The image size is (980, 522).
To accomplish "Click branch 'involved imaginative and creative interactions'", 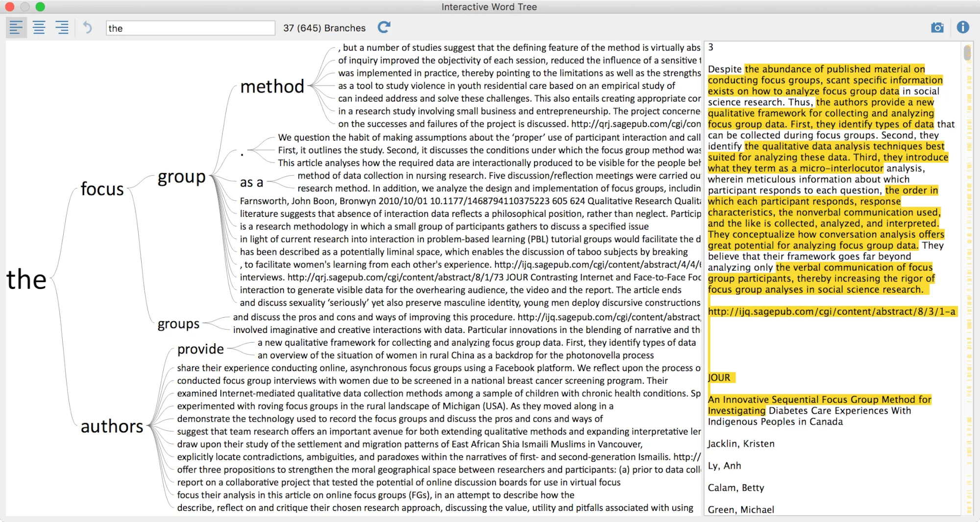I will (x=466, y=330).
